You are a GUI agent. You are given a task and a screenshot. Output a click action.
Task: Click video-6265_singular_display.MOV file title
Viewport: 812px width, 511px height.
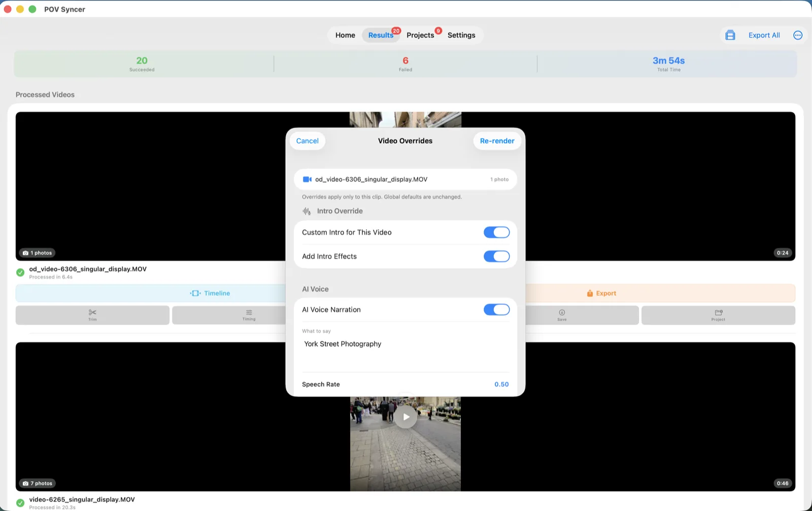point(82,500)
